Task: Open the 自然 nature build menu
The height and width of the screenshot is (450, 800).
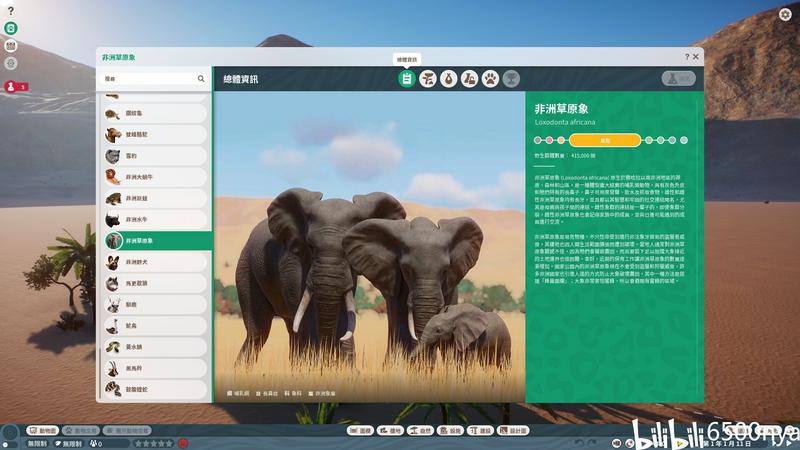Action: point(420,431)
